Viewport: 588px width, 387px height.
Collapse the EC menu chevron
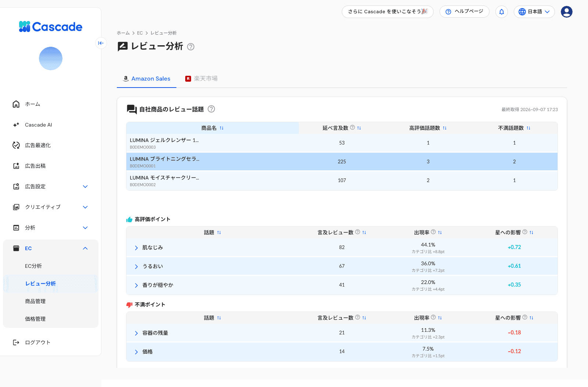[85, 248]
